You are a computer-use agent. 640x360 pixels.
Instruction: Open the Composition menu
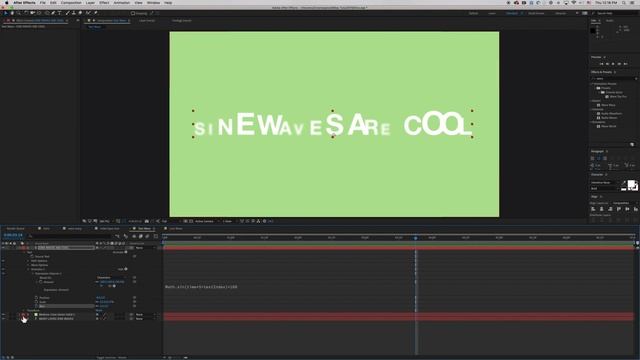pos(71,2)
